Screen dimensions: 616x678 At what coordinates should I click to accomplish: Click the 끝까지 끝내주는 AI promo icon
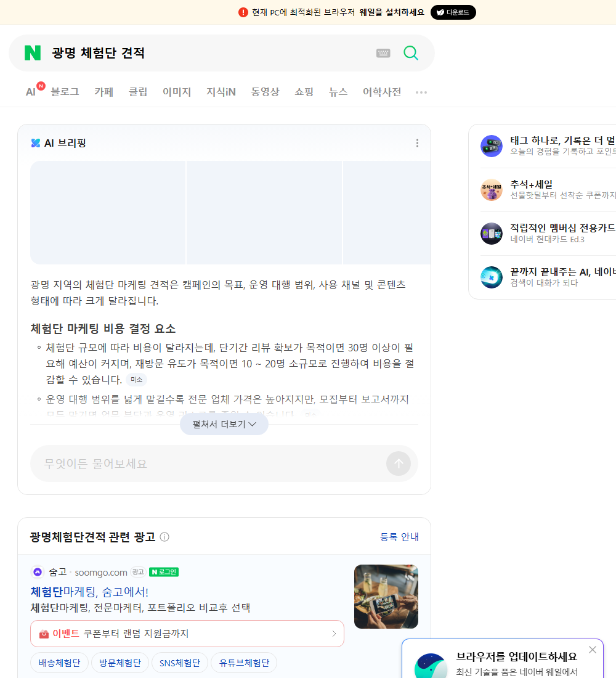coord(492,277)
